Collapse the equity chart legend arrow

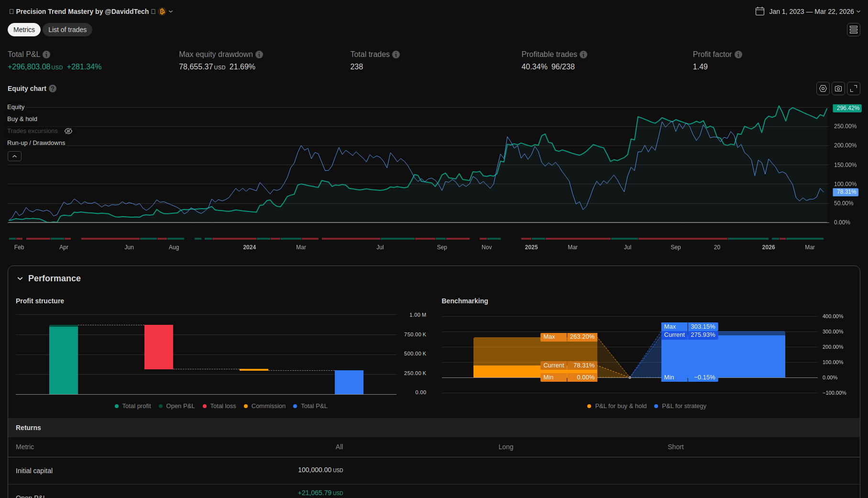tap(14, 156)
